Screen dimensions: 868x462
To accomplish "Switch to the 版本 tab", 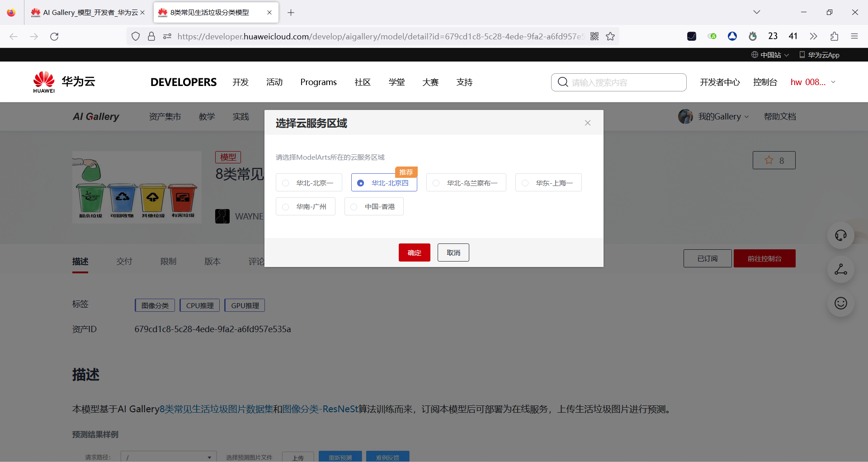I will (212, 261).
